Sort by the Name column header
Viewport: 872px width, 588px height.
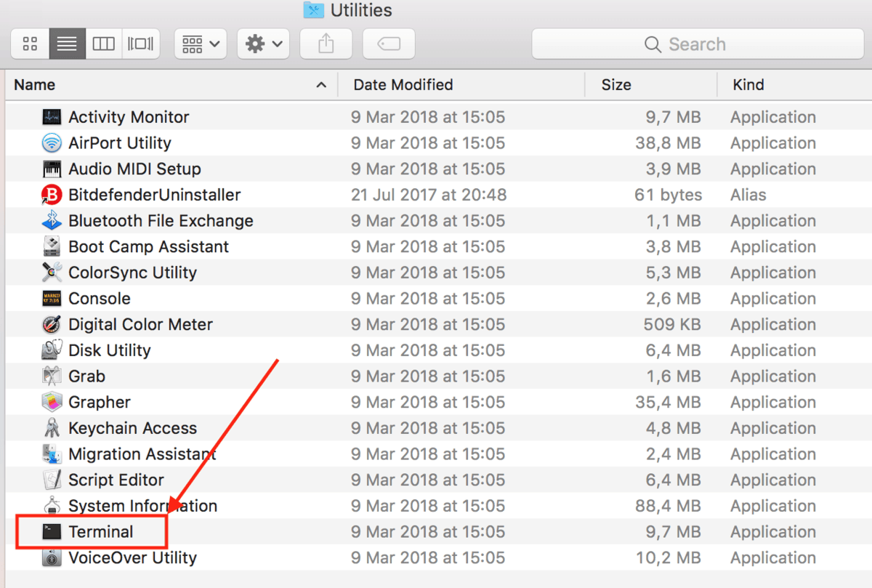click(x=34, y=85)
